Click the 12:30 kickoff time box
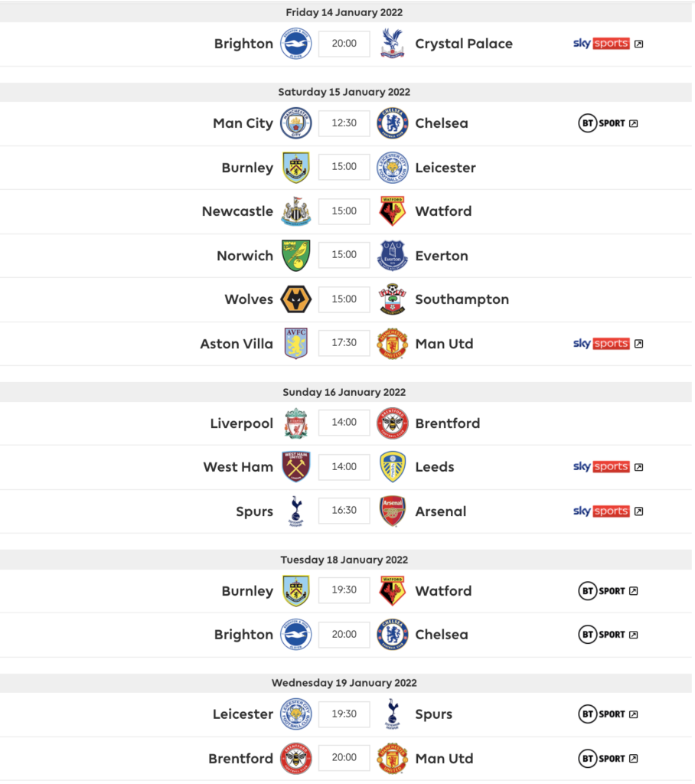695x784 pixels. [x=344, y=122]
